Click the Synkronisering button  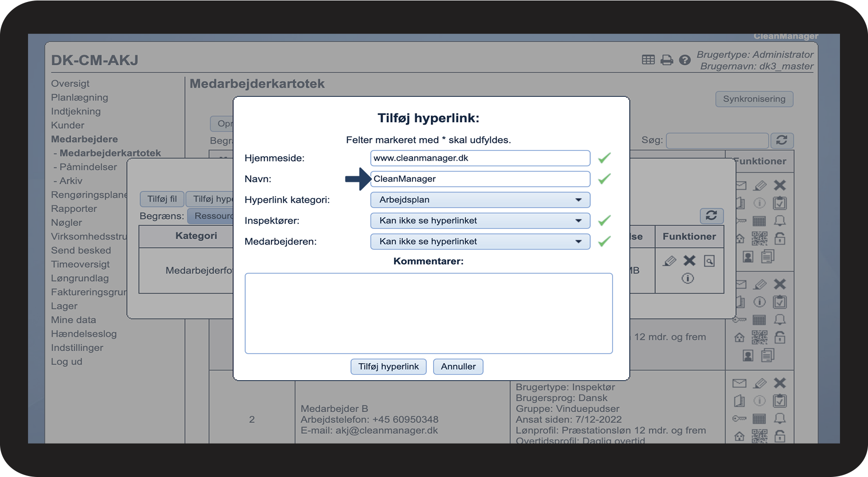click(x=754, y=99)
